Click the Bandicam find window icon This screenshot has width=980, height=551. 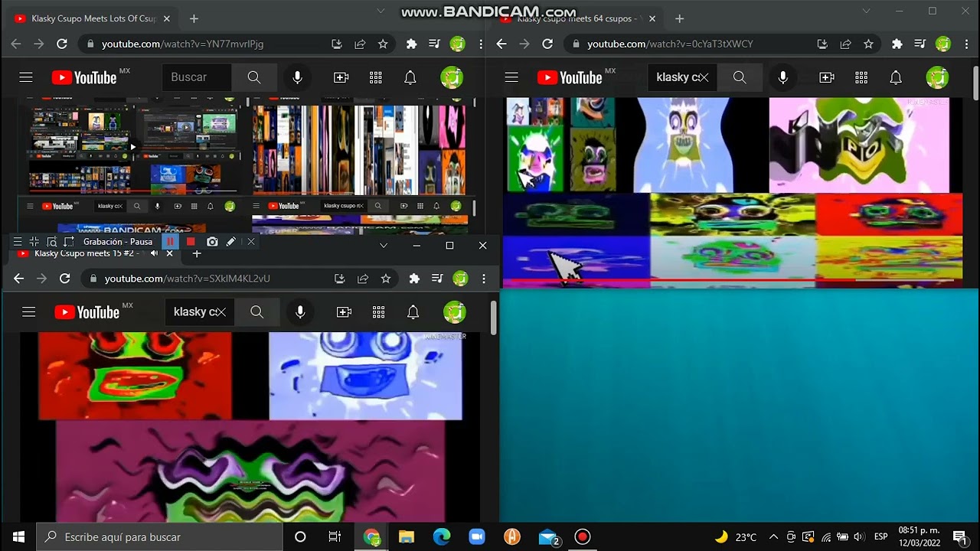pyautogui.click(x=52, y=242)
